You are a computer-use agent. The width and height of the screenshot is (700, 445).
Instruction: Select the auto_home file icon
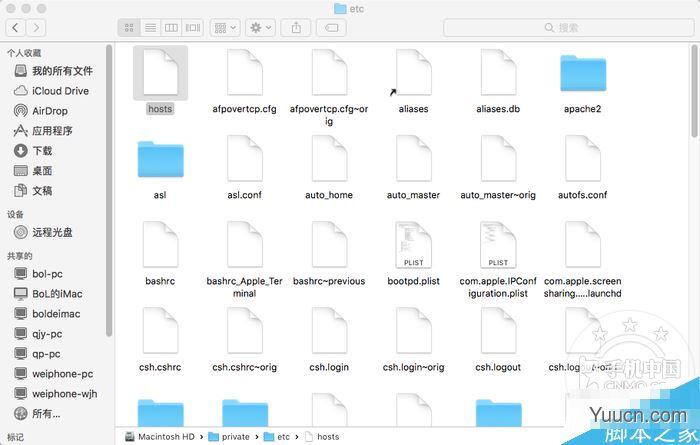[329, 158]
